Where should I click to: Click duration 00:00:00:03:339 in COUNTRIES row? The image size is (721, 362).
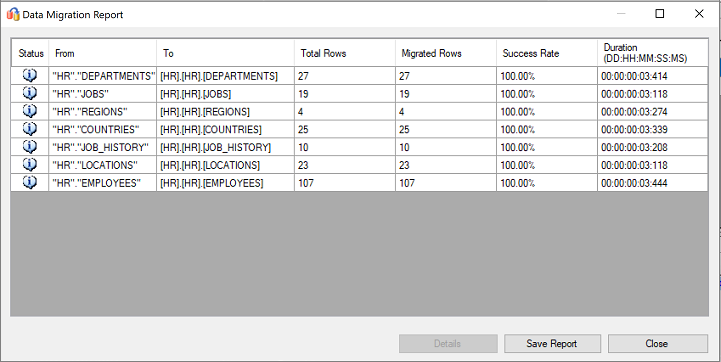652,129
